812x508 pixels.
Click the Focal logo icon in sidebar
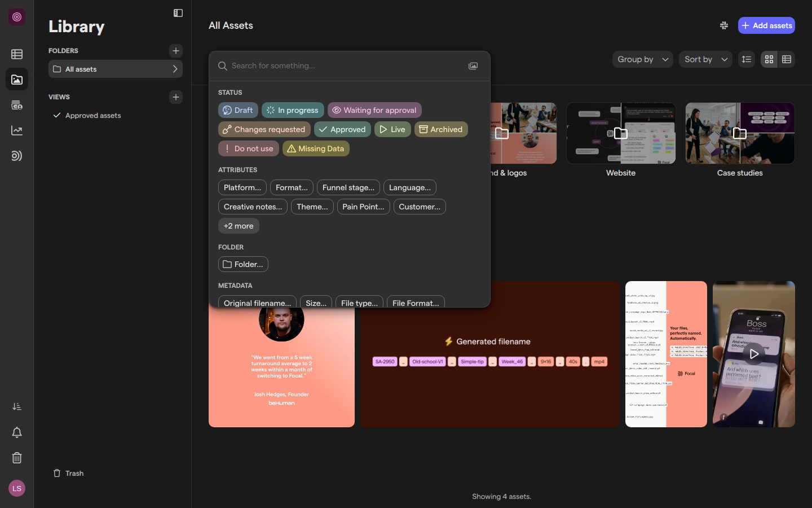tap(17, 17)
